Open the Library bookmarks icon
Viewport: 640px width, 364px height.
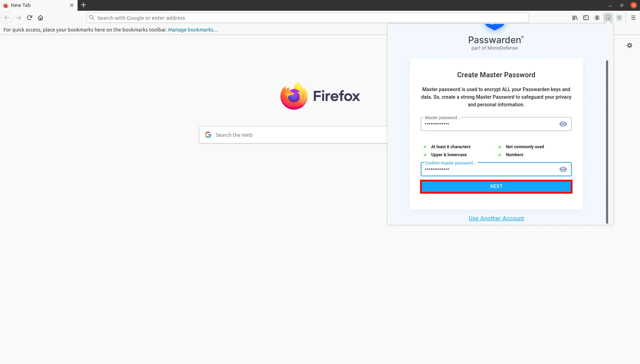tap(575, 18)
